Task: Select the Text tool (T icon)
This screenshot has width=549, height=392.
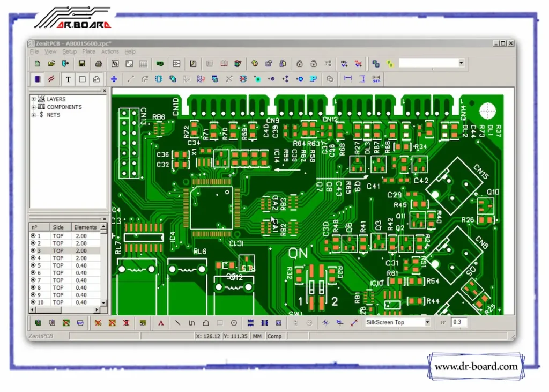Action: [68, 79]
